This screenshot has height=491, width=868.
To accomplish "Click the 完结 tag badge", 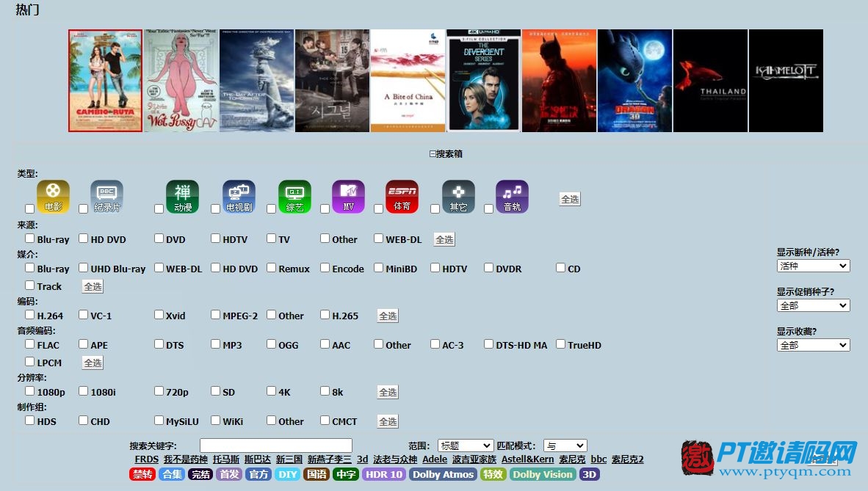I will pyautogui.click(x=200, y=474).
